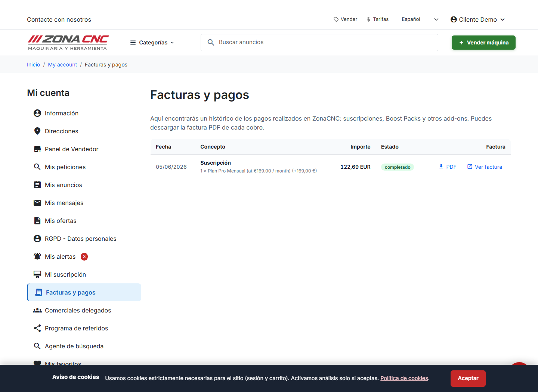Click the Programa de referidos share icon

[37, 328]
